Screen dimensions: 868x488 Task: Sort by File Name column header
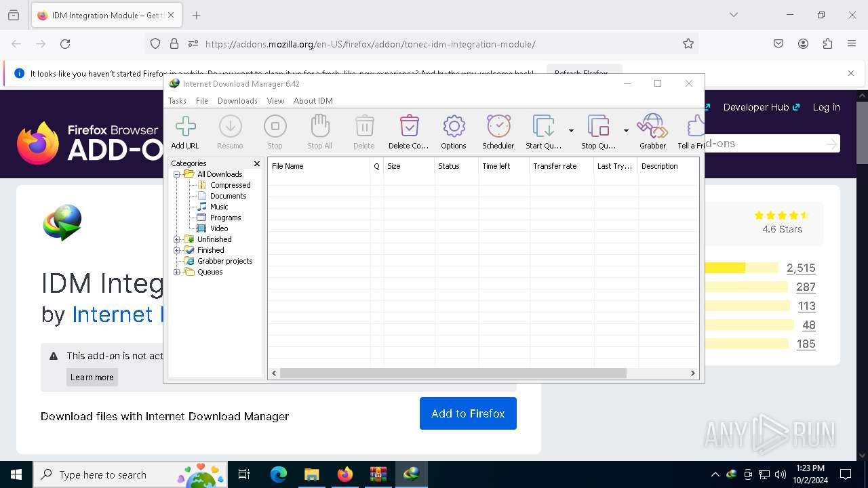pos(319,166)
